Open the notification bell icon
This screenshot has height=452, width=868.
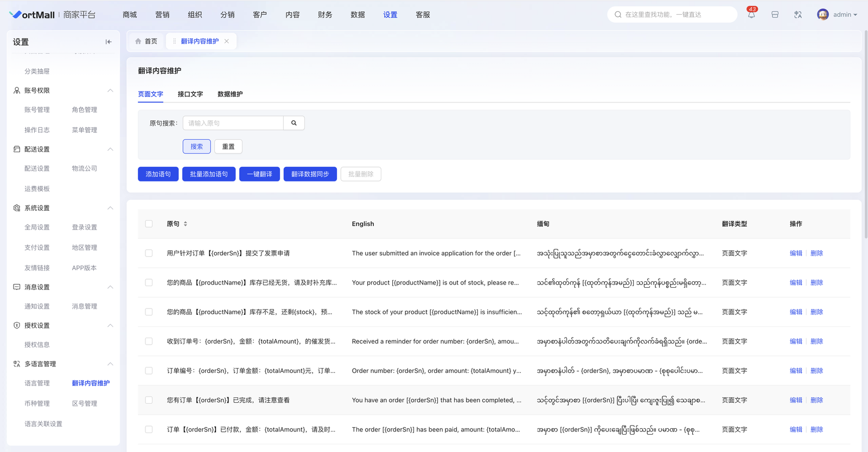tap(751, 15)
